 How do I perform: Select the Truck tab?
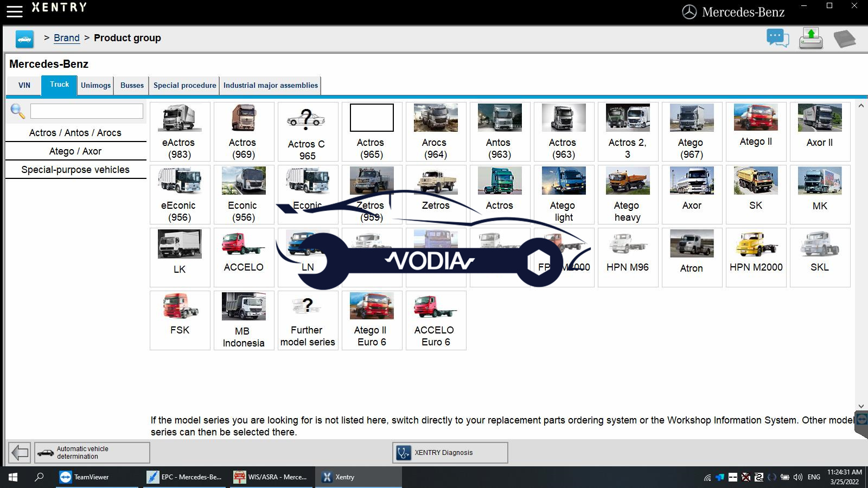click(x=59, y=85)
